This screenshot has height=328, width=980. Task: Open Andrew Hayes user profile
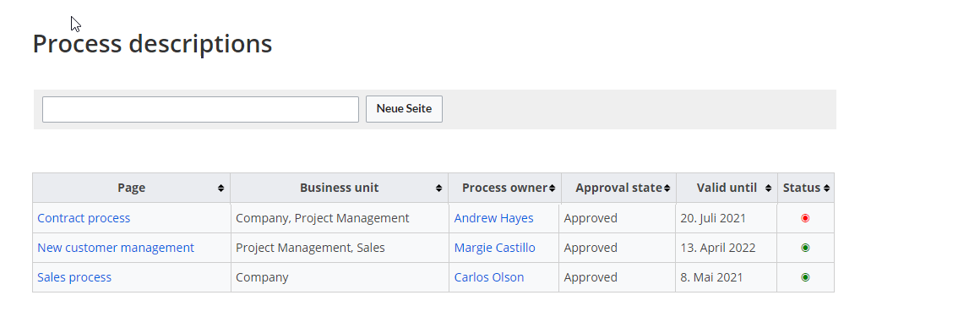point(493,218)
